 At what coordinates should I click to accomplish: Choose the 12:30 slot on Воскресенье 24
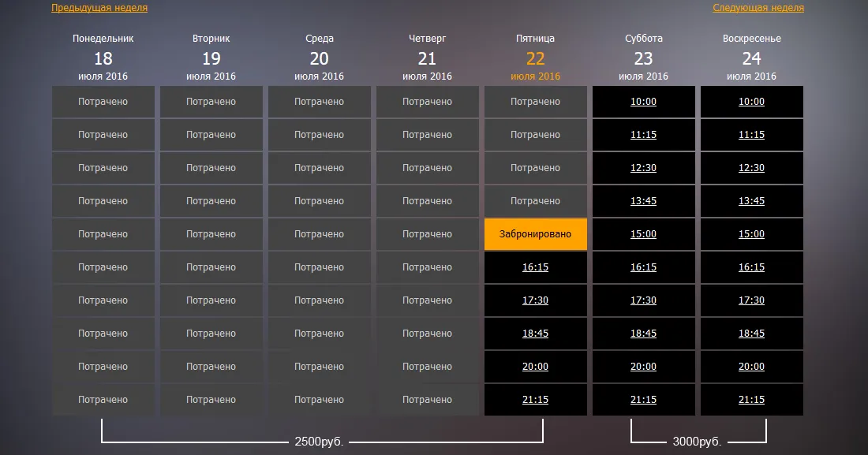(752, 168)
